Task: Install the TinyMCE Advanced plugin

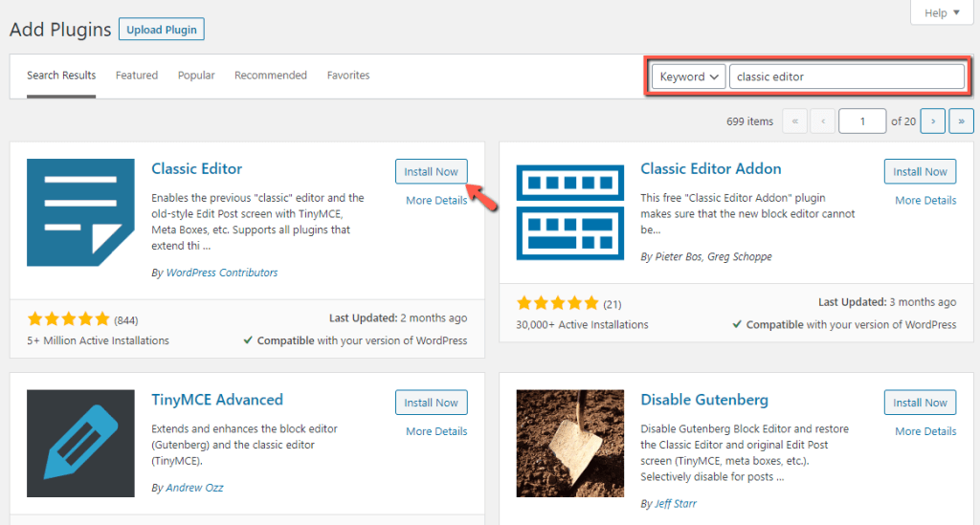Action: click(x=432, y=403)
